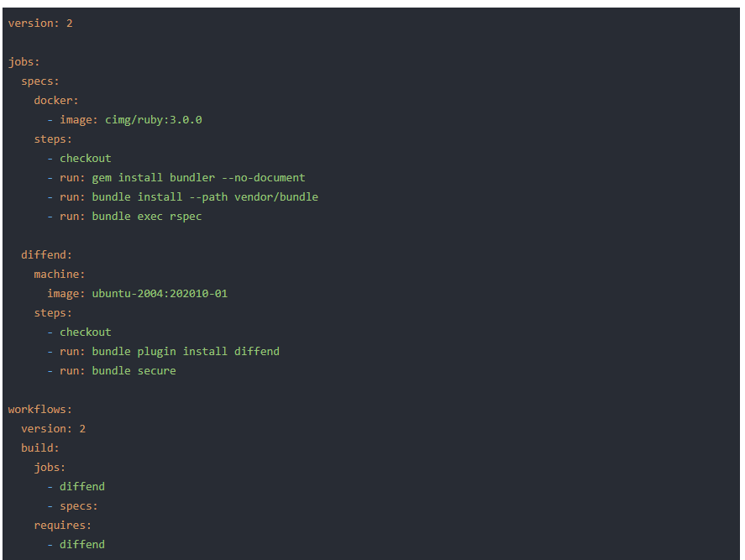This screenshot has width=745, height=560.
Task: Click "version: 2" under workflows
Action: (53, 429)
